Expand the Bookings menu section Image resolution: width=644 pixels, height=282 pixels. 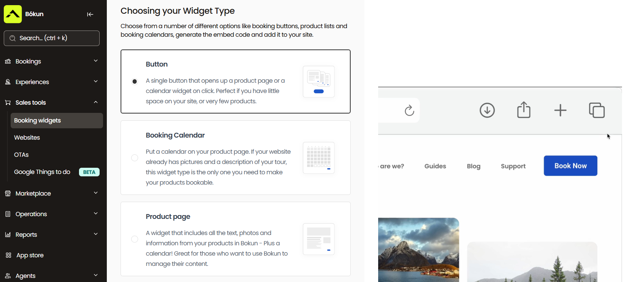coord(52,61)
